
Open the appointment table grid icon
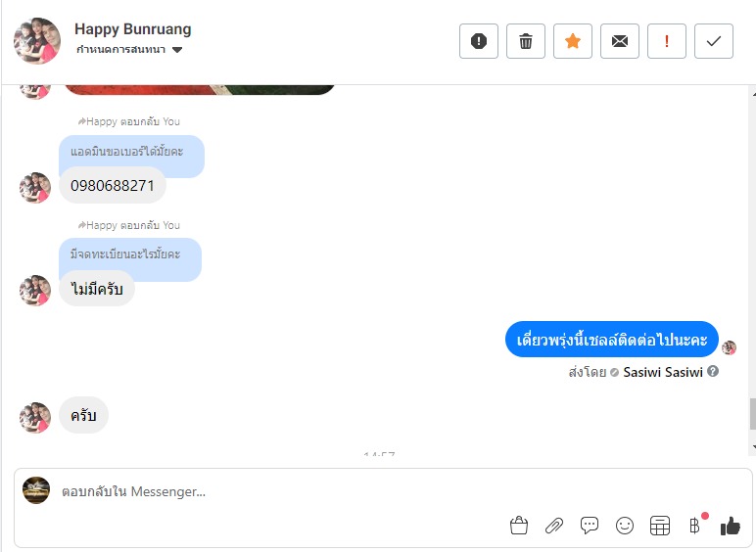[660, 526]
